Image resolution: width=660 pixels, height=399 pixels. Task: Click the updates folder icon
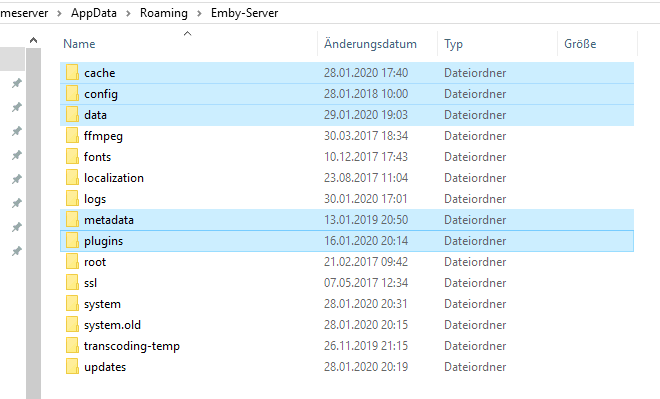72,367
